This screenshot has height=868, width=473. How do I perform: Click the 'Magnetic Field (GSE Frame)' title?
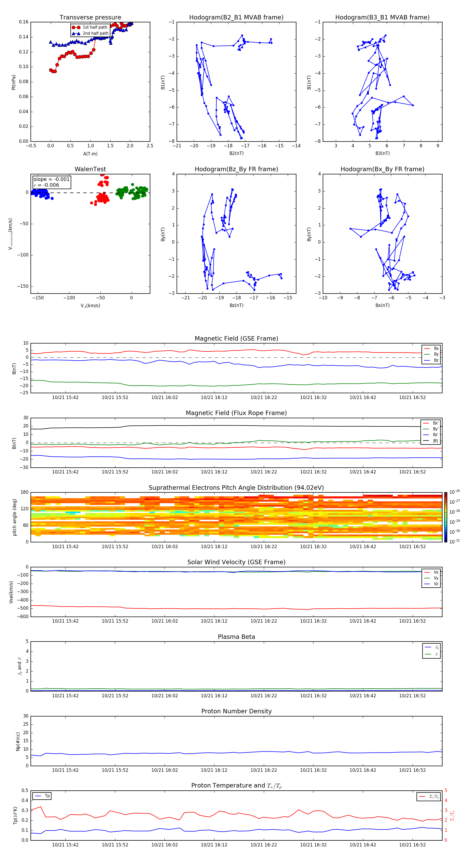click(x=236, y=339)
